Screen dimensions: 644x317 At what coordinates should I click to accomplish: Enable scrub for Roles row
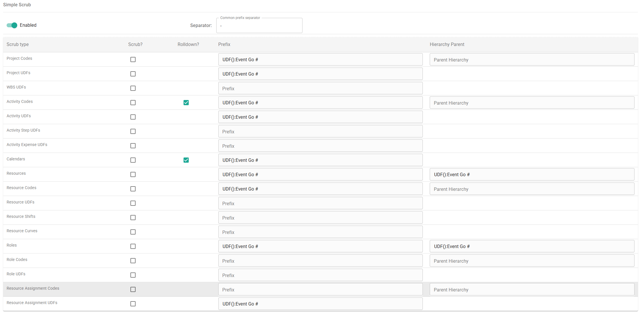(133, 246)
